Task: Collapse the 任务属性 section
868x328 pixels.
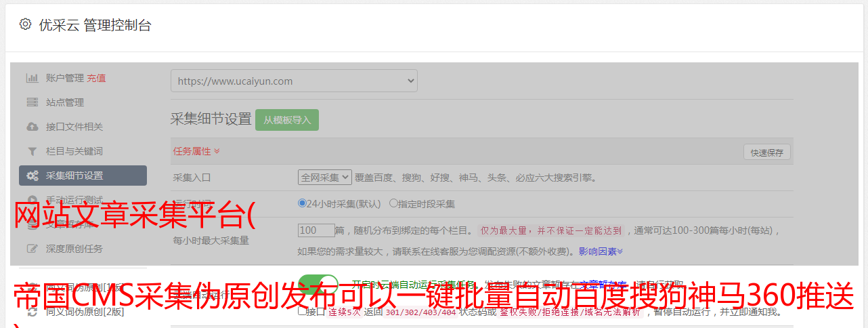Action: coord(196,151)
